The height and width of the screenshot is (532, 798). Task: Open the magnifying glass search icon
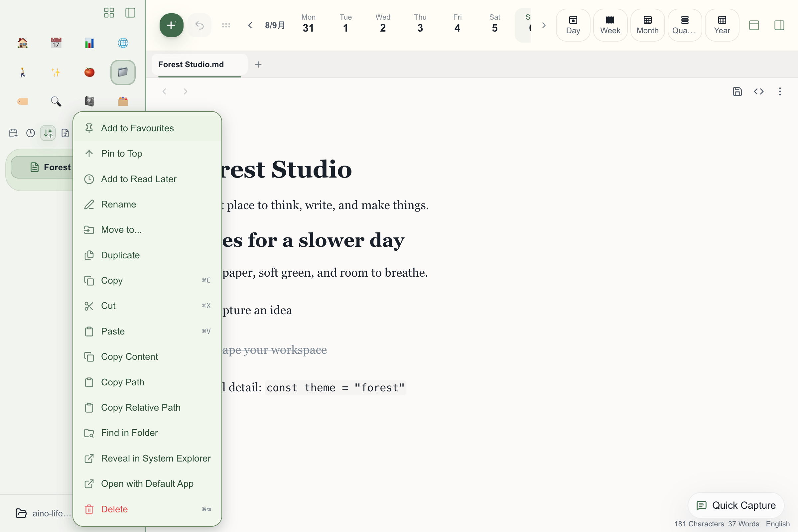tap(56, 101)
